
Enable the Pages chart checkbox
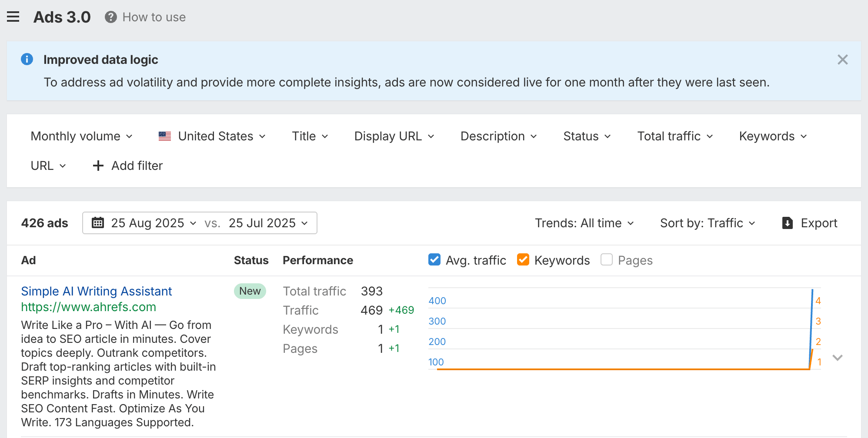click(606, 260)
